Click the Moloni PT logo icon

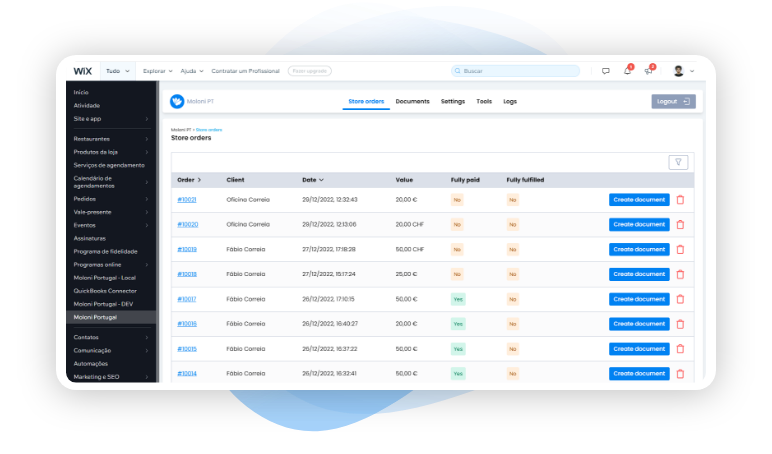pos(177,101)
